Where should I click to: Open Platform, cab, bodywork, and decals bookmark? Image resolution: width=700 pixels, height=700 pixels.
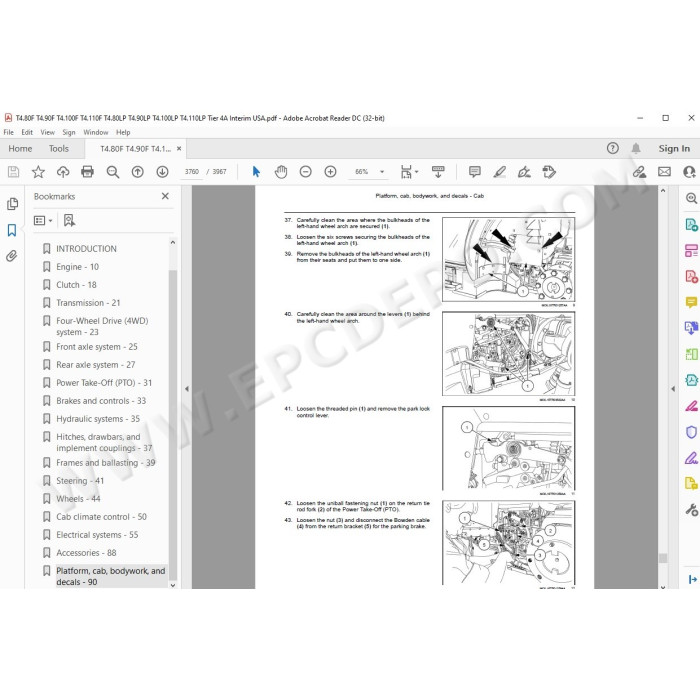point(110,576)
